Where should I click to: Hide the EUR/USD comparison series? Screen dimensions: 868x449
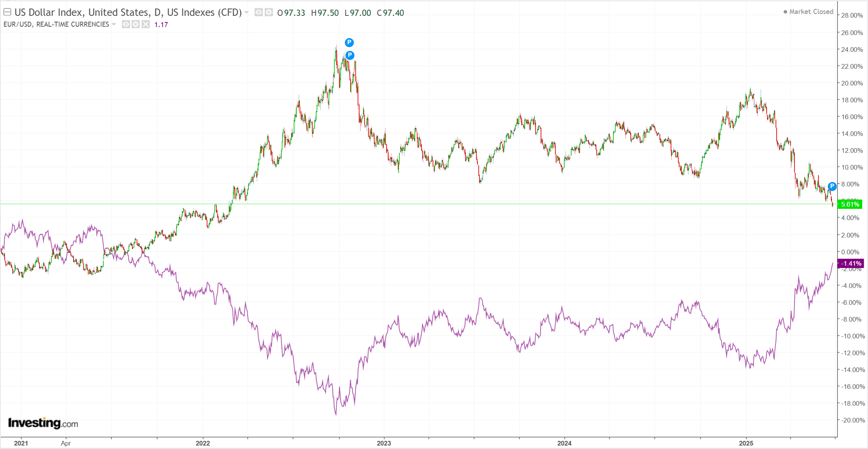pyautogui.click(x=126, y=24)
